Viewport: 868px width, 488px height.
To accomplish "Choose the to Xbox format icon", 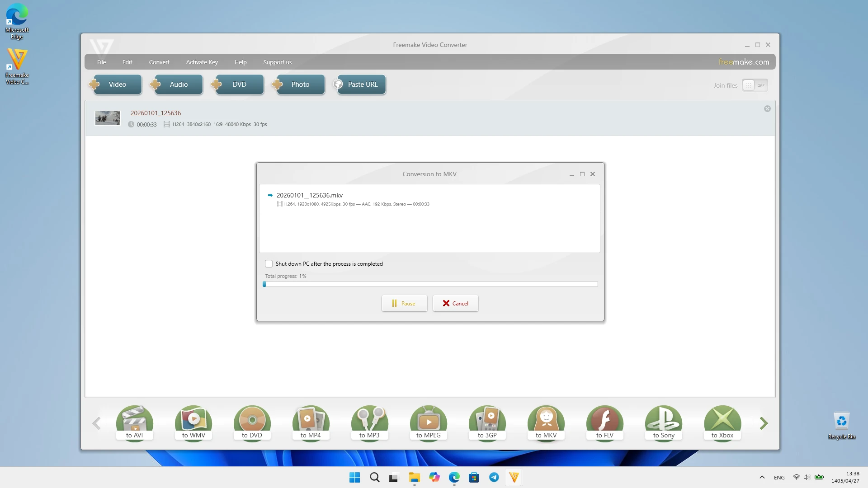I will (722, 423).
